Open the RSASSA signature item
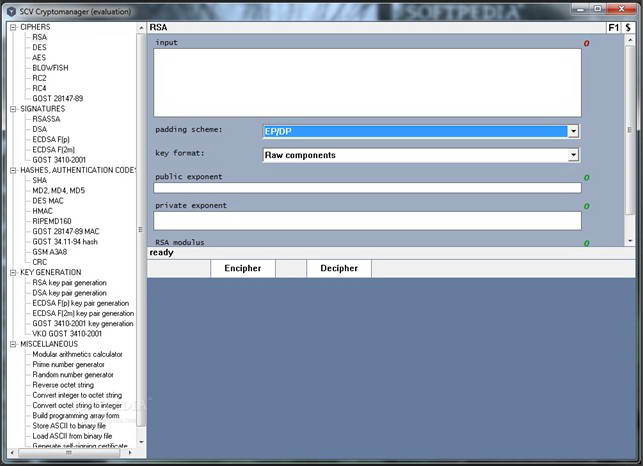Viewport: 643px width, 466px height. [48, 119]
